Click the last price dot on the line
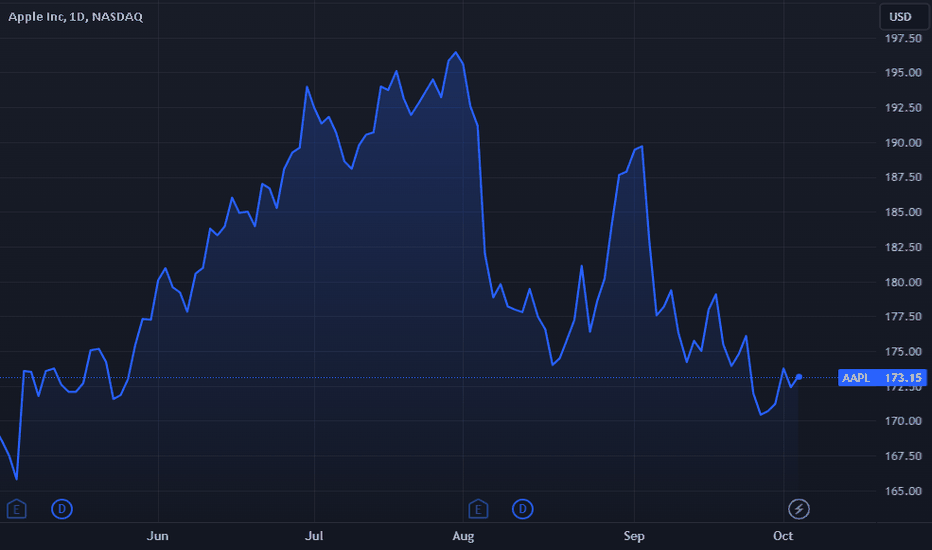Viewport: 932px width, 550px height. point(799,377)
